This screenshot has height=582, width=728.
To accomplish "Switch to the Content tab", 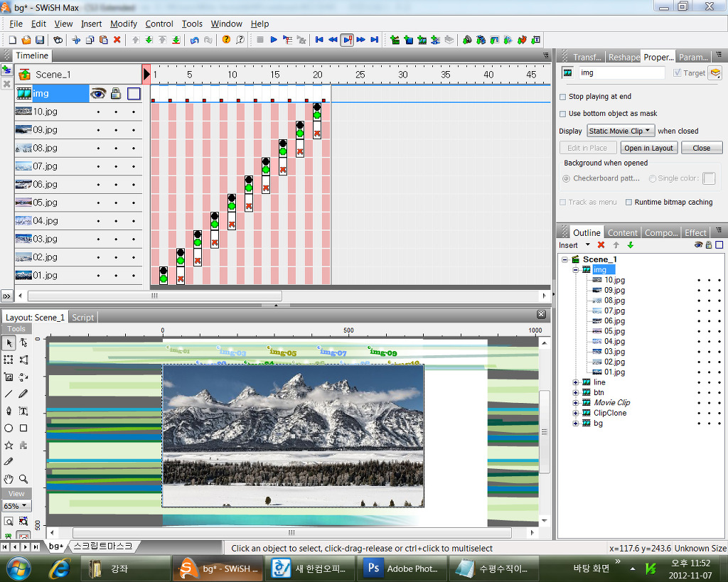I will pyautogui.click(x=623, y=232).
